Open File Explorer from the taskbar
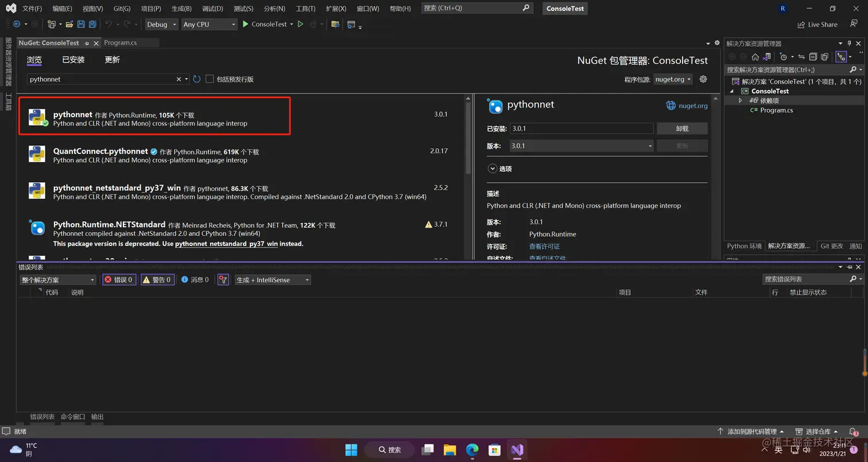This screenshot has width=868, height=462. (449, 449)
